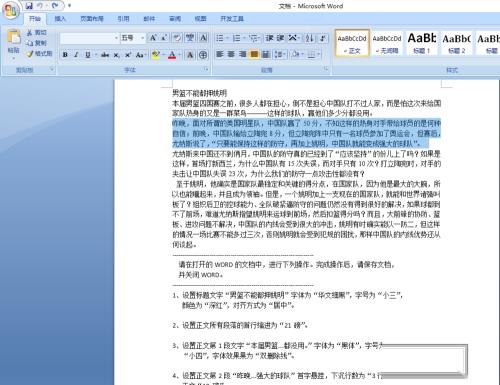Apply the 标题 1 heading style
This screenshot has height=385, width=500.
422,43
